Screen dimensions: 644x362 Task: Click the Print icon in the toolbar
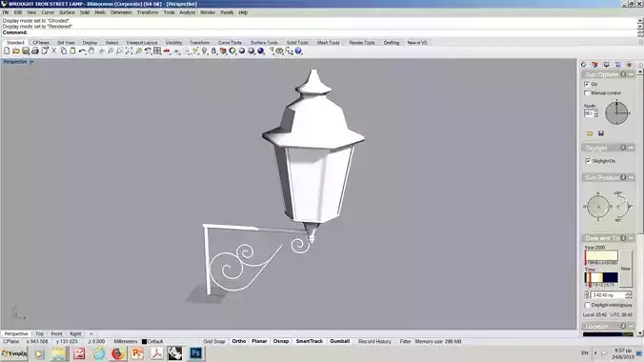[x=35, y=50]
